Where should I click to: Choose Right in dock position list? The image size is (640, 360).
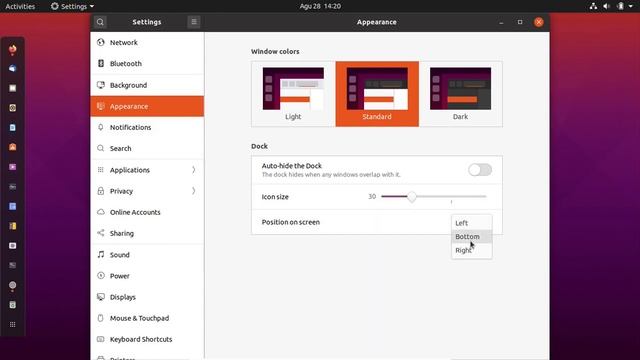click(x=471, y=250)
